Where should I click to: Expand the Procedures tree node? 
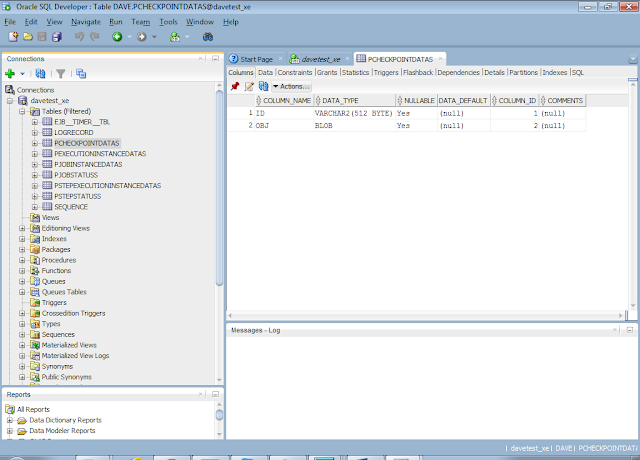[22, 260]
